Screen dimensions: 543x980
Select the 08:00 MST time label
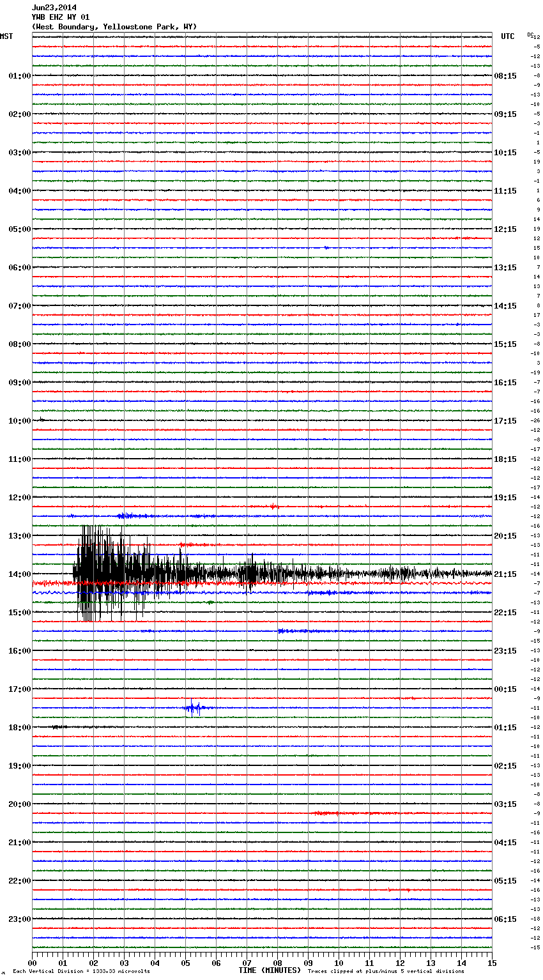point(20,344)
